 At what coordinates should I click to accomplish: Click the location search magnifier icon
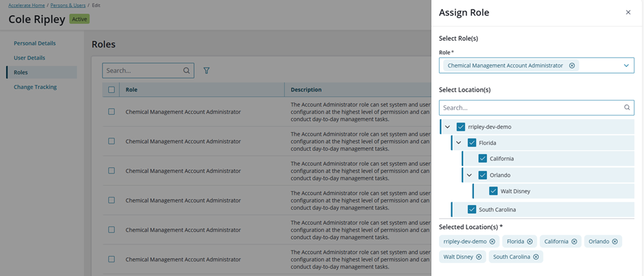tap(627, 107)
